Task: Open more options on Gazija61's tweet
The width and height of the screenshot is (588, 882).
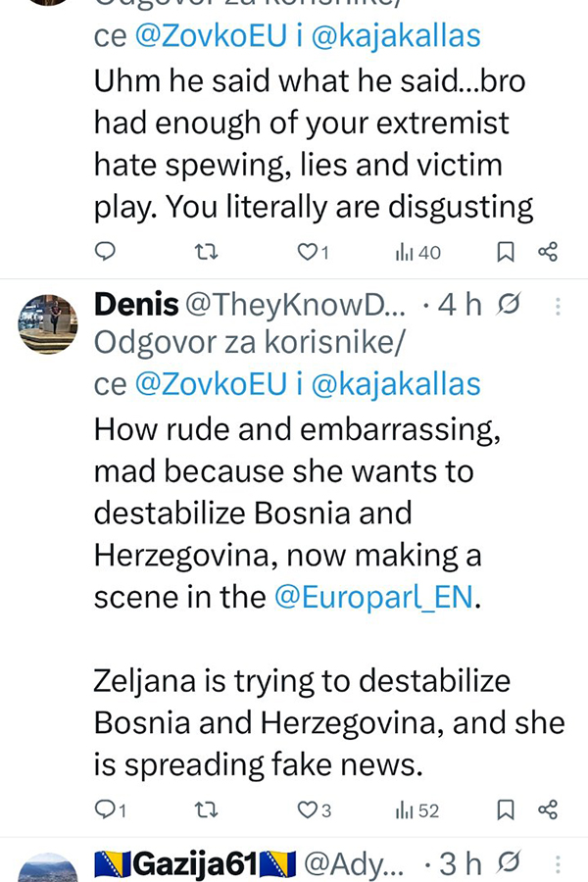Action: point(559,863)
